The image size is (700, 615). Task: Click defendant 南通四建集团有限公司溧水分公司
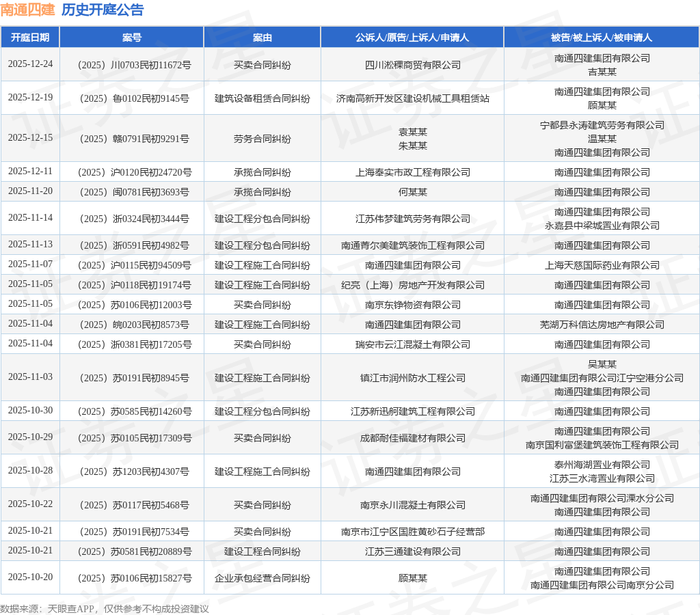click(602, 499)
